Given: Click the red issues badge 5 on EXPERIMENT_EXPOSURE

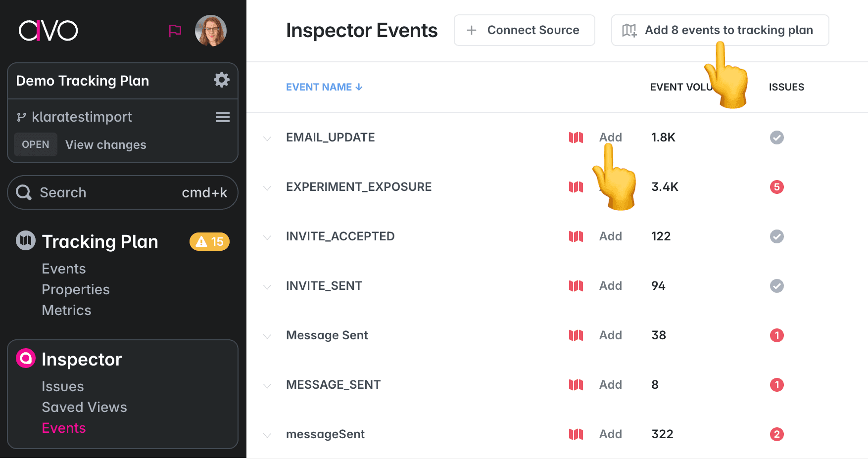Looking at the screenshot, I should coord(776,187).
